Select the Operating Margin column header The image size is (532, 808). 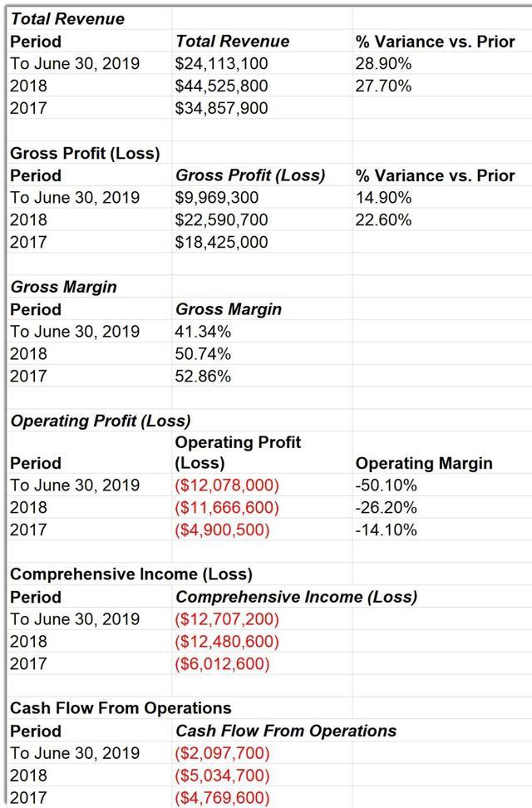pyautogui.click(x=424, y=463)
